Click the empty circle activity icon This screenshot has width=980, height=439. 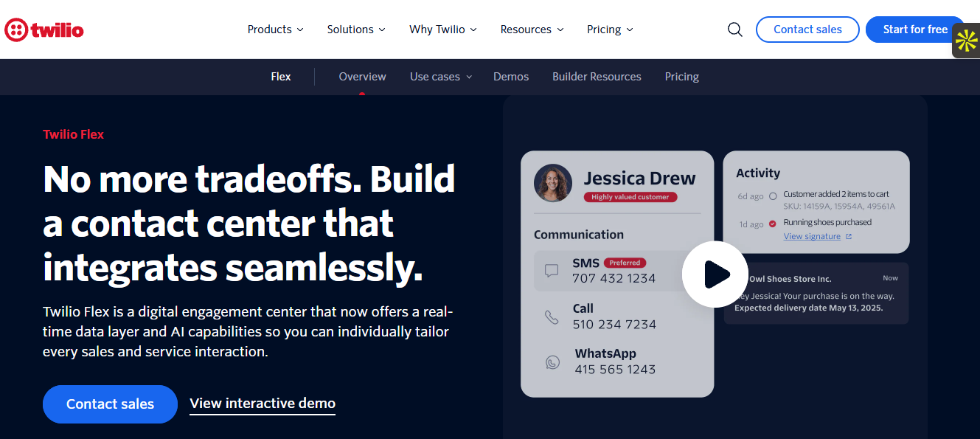point(773,196)
